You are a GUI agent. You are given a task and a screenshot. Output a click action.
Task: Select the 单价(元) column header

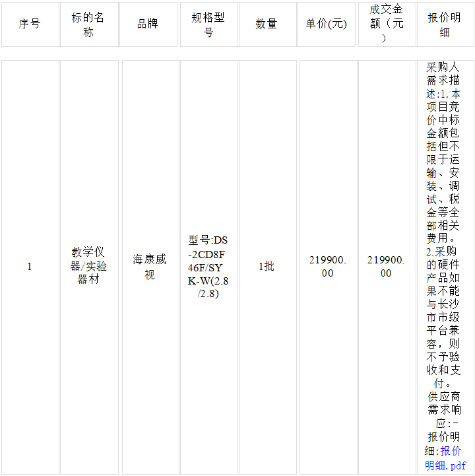pos(326,24)
